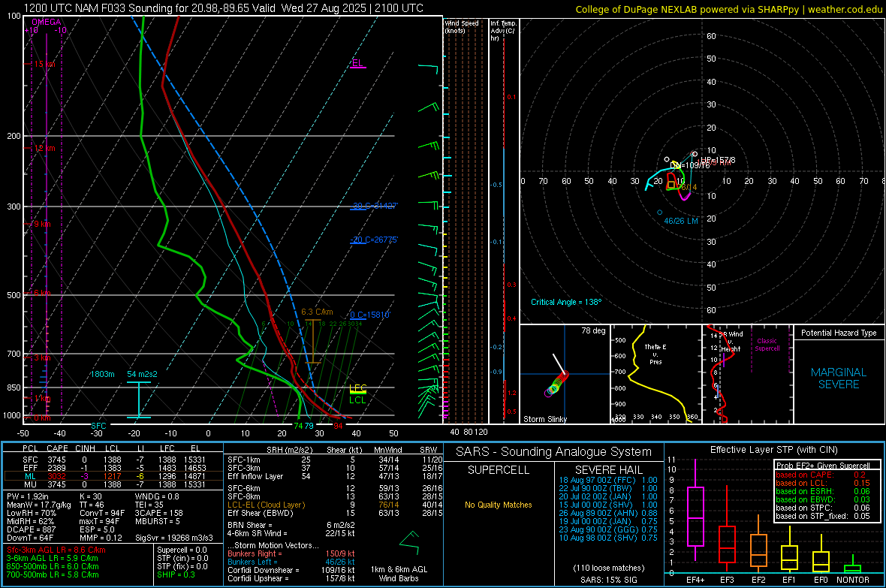Click the 'ConvT = 94F' value
886x588 pixels.
(x=102, y=514)
